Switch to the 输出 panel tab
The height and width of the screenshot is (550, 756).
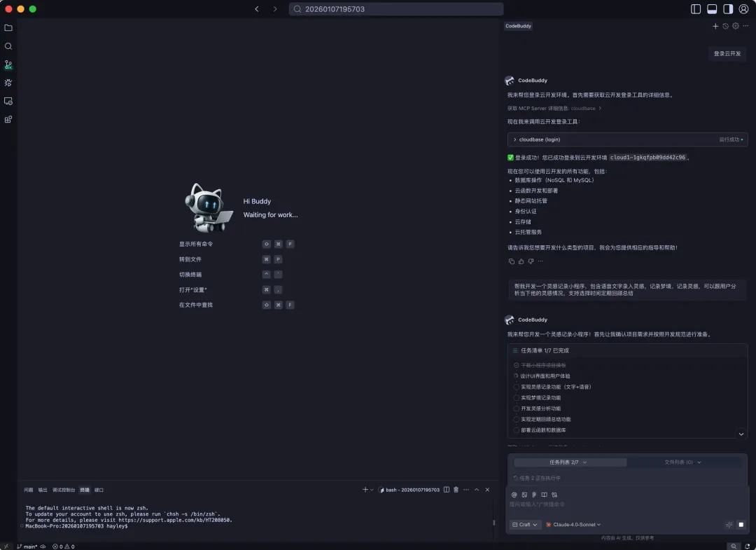click(x=43, y=490)
